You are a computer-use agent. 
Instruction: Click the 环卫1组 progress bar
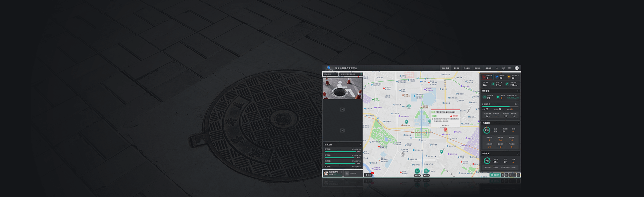(340, 152)
